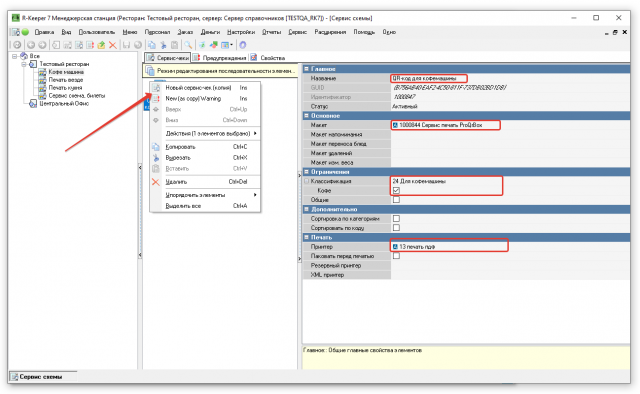The width and height of the screenshot is (640, 394).
Task: Tick Сортировка по категориям checkbox
Action: (396, 219)
